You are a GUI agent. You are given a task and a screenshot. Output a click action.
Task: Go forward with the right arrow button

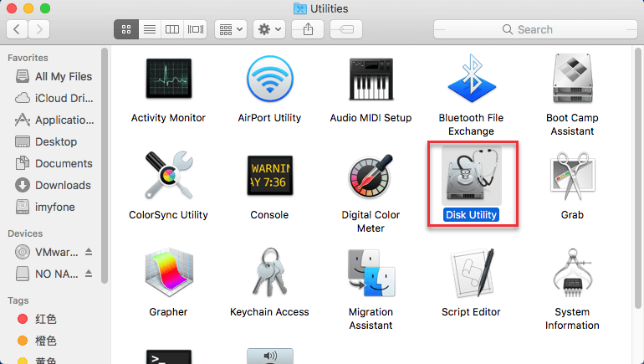tap(39, 29)
